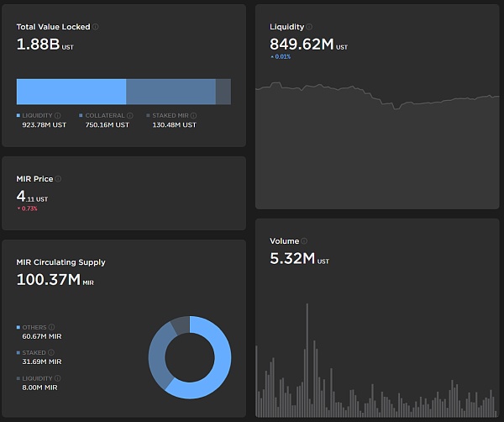
Task: Click the 1.88B UST total value
Action: [x=45, y=45]
